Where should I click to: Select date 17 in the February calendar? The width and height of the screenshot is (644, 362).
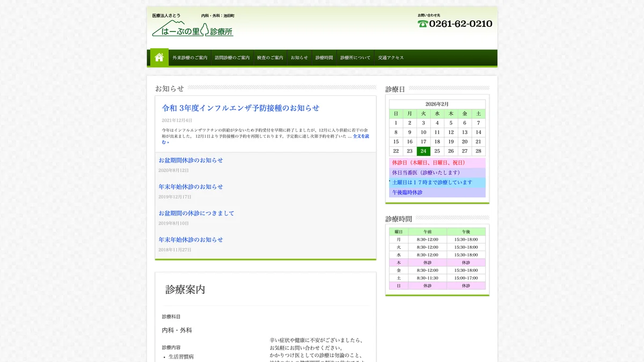[x=423, y=142]
